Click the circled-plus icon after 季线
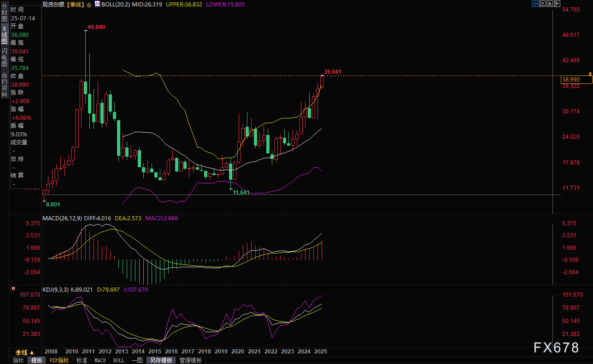Viewport: 593px width, 364px height. click(88, 5)
